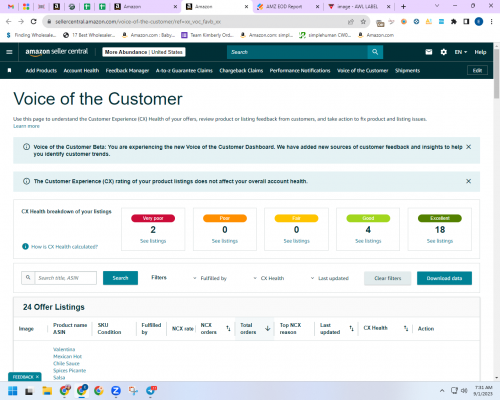Bookmark this page with the star icon
Screen dimensions: 500x400
click(x=363, y=22)
